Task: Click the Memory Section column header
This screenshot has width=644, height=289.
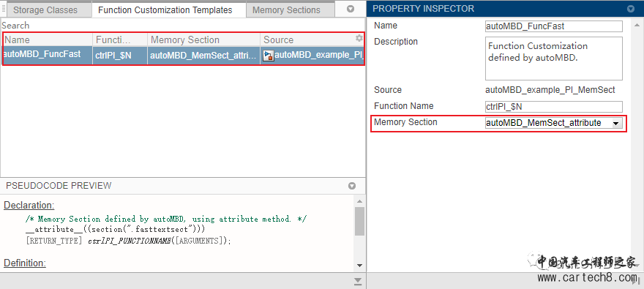Action: pos(203,40)
